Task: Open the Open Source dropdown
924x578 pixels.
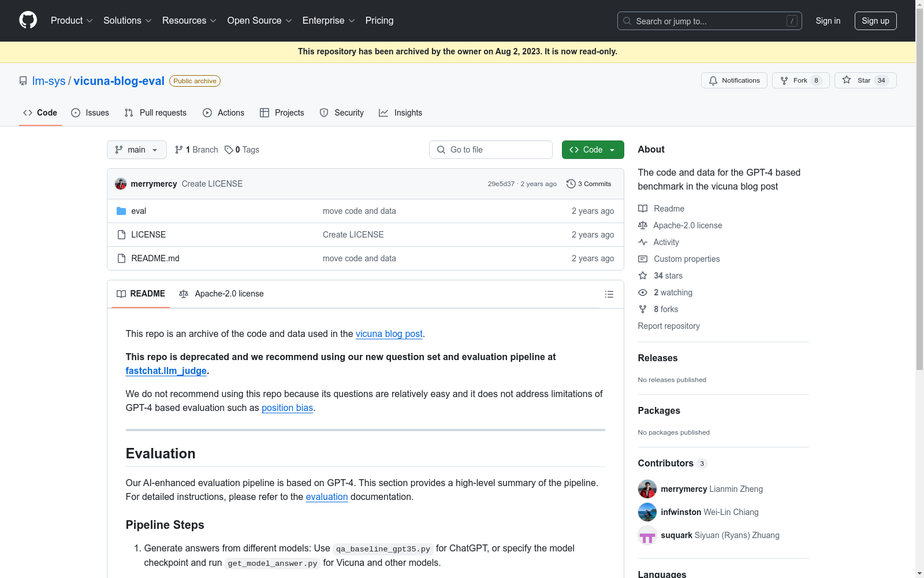Action: [260, 20]
